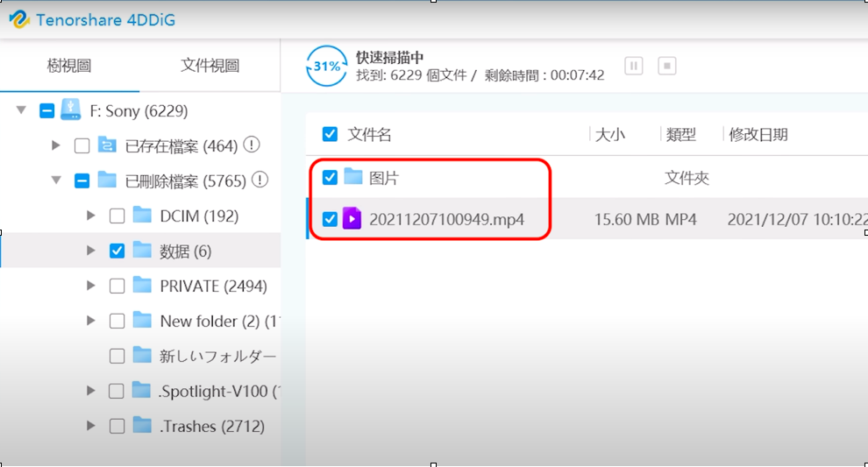Click the 新しいフォルダー folder icon
Viewport: 868px width, 467px height.
(142, 355)
